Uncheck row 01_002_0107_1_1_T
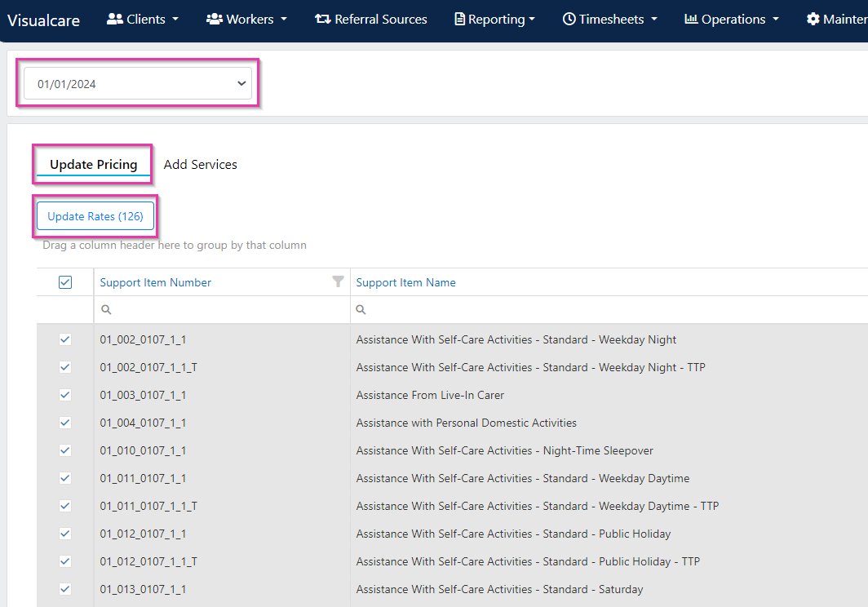 point(65,367)
